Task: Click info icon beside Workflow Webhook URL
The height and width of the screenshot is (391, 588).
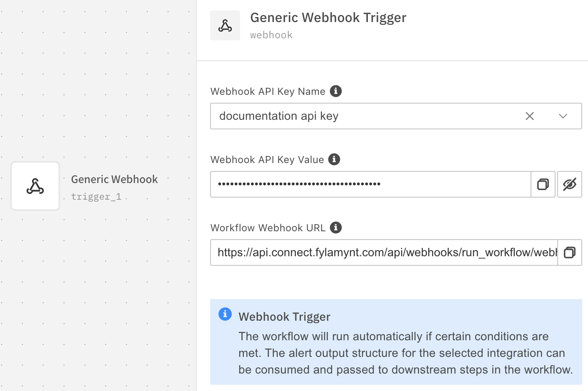Action: (336, 228)
